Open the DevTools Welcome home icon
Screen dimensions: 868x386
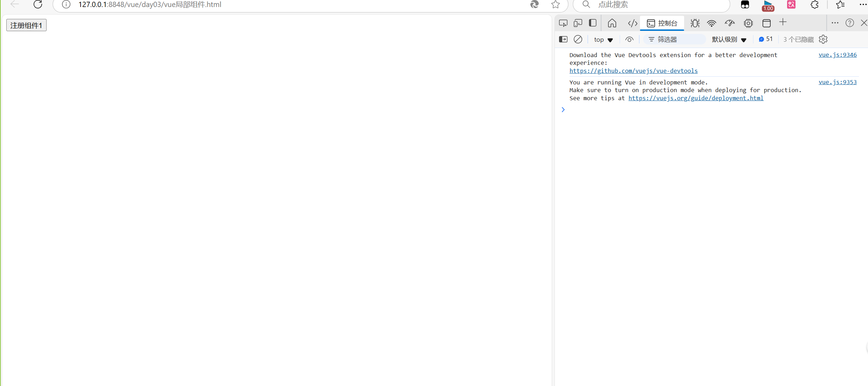[x=612, y=23]
